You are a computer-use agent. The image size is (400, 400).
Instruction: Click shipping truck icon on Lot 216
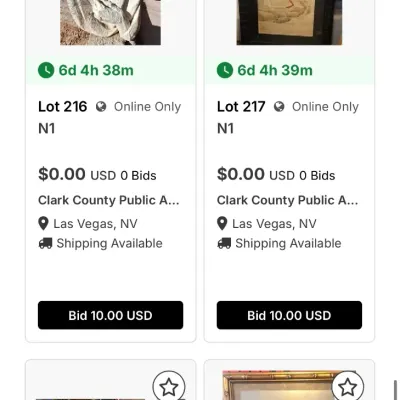[45, 243]
